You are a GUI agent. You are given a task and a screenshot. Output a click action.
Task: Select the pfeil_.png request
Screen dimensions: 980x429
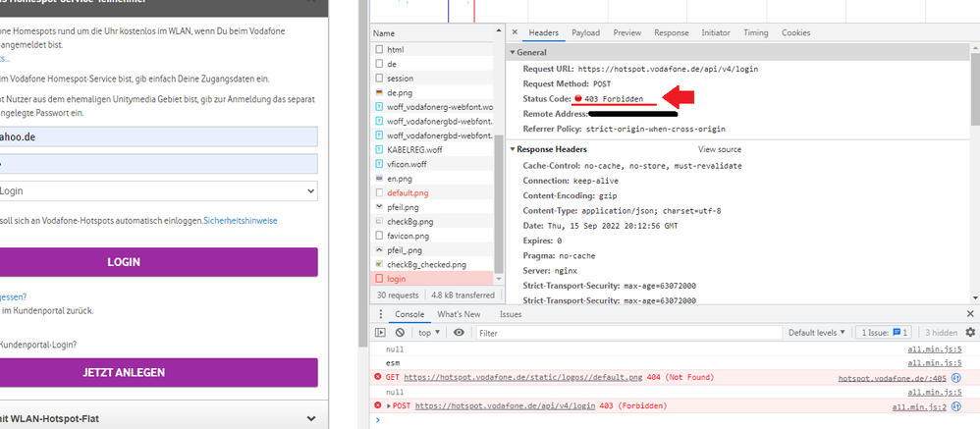pyautogui.click(x=432, y=250)
